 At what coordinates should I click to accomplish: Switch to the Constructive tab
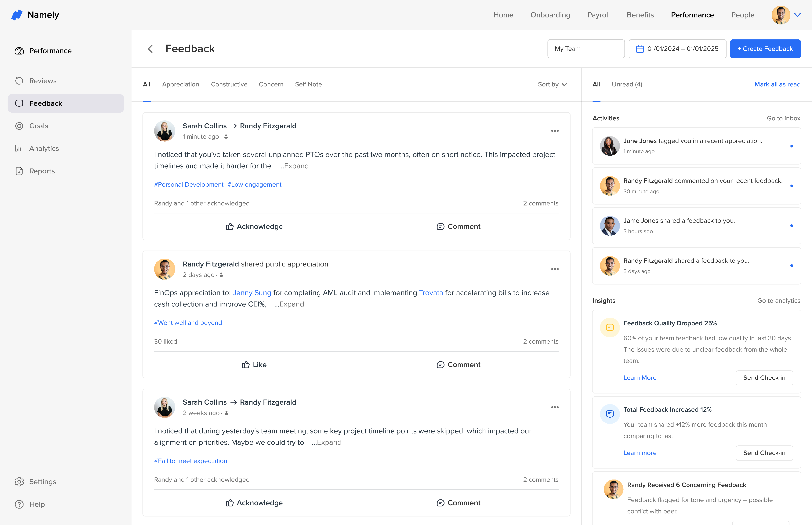(x=229, y=84)
